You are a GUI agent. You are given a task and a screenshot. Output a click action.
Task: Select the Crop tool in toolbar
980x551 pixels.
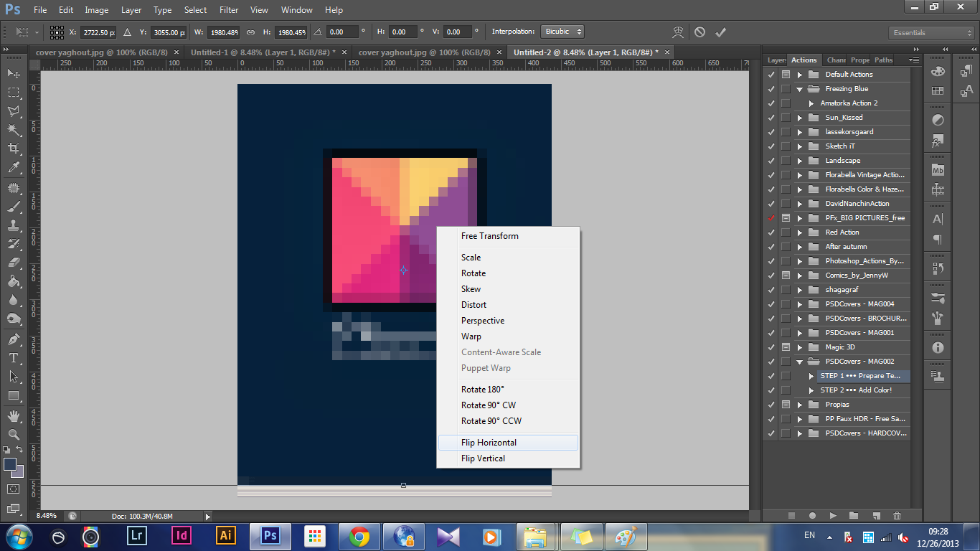coord(13,149)
